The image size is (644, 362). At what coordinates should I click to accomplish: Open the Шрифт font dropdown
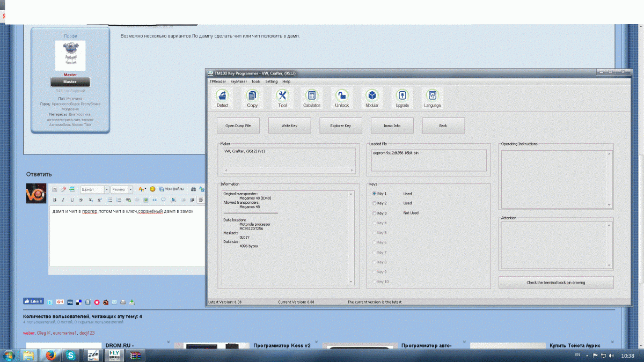tap(94, 189)
